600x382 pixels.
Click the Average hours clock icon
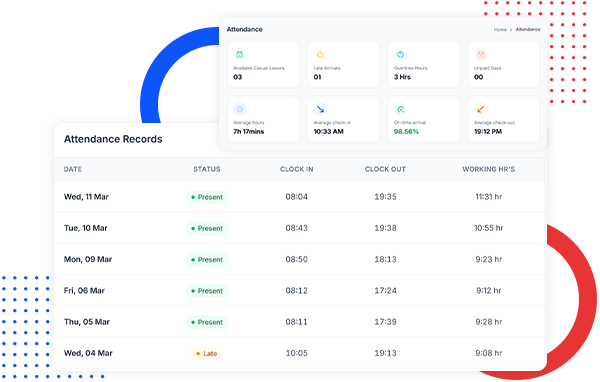coord(240,109)
